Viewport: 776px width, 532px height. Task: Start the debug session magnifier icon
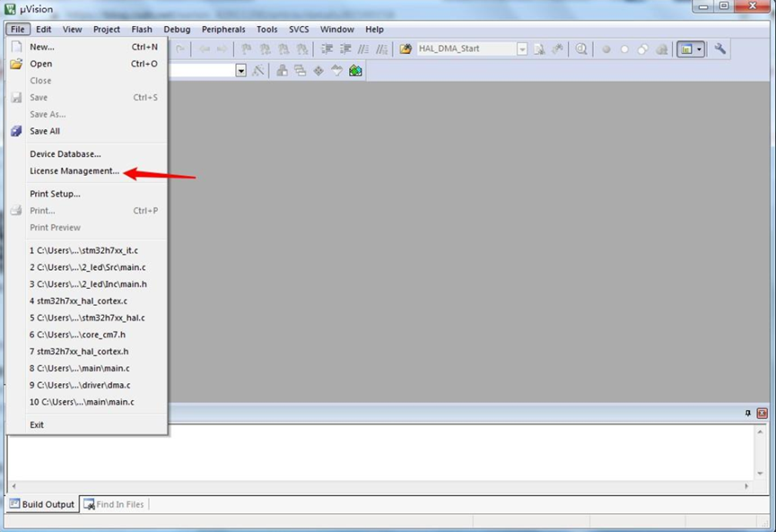point(581,48)
